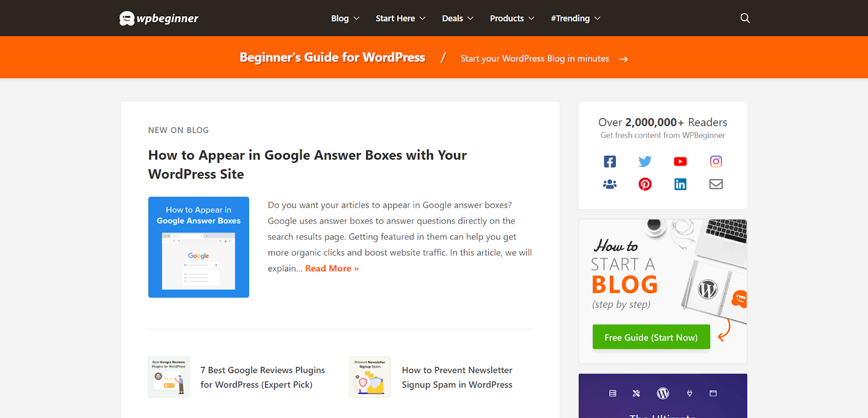The image size is (868, 418).
Task: Click the Over 2,000,000+ Readers text
Action: coord(663,122)
